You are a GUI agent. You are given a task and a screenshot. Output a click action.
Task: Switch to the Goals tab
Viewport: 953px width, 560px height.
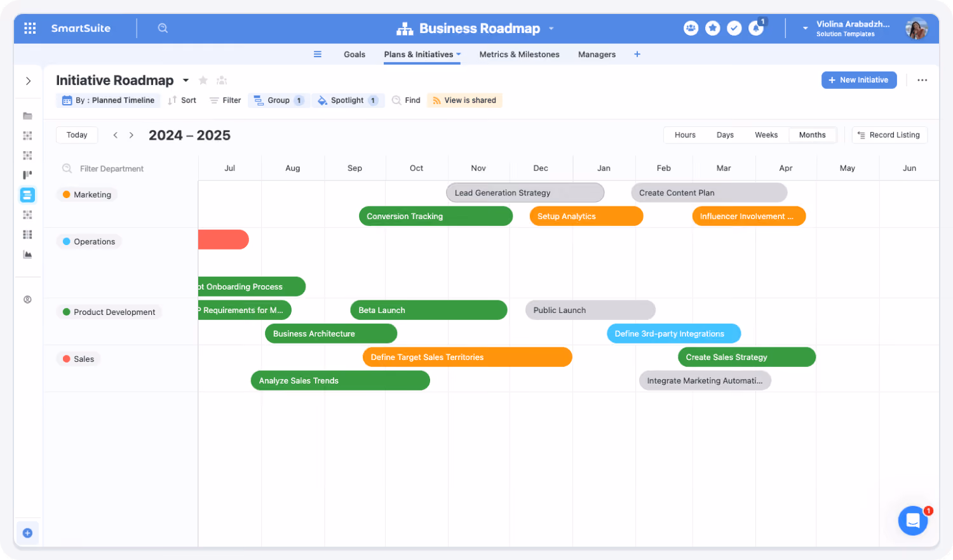(355, 54)
